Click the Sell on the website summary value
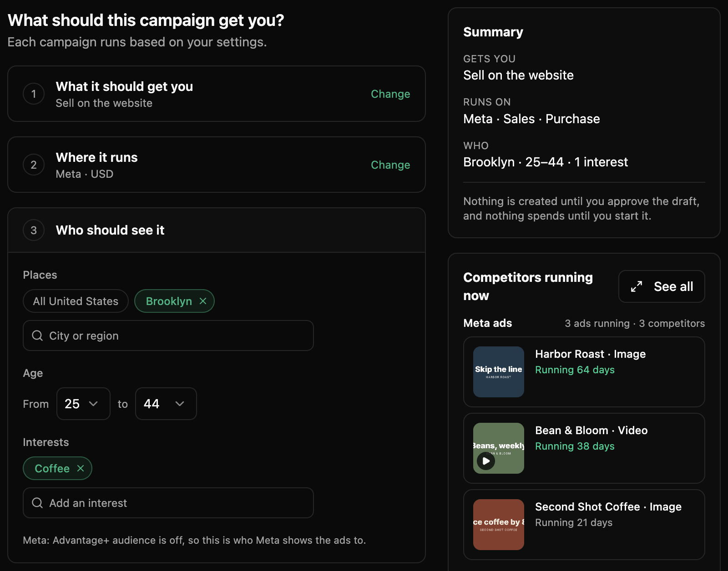The width and height of the screenshot is (728, 571). click(518, 75)
